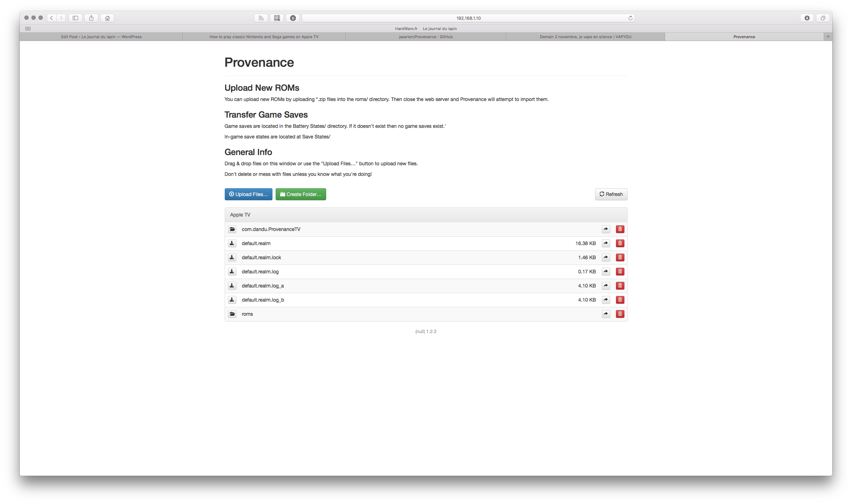Download default.realm.lock file icon
This screenshot has height=504, width=852.
(232, 257)
